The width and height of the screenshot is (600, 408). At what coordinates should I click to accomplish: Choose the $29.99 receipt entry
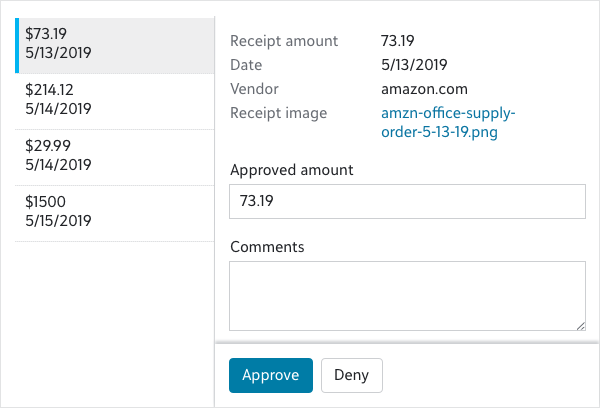110,157
